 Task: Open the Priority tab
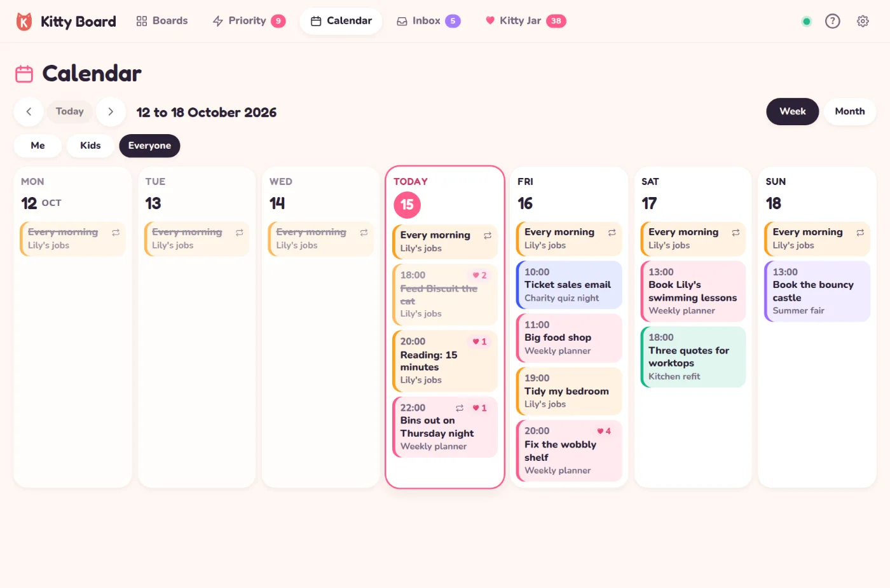click(x=249, y=21)
